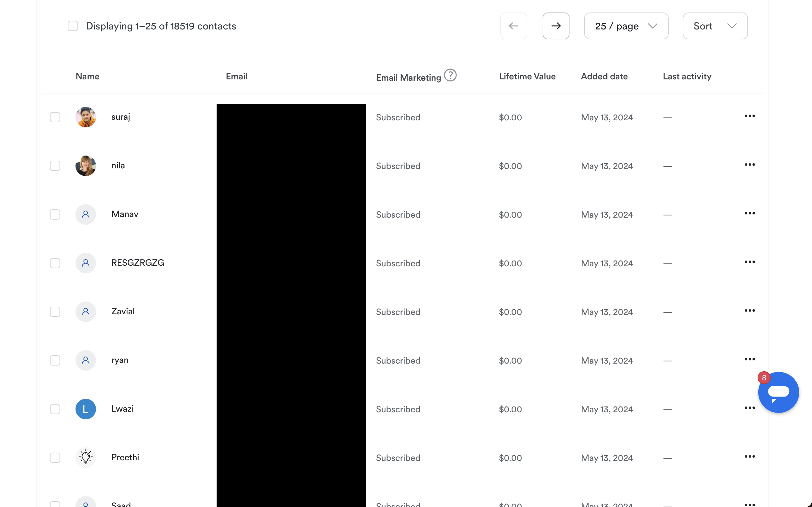The height and width of the screenshot is (507, 812).
Task: Click nila's profile photo thumbnail
Action: pyautogui.click(x=85, y=166)
